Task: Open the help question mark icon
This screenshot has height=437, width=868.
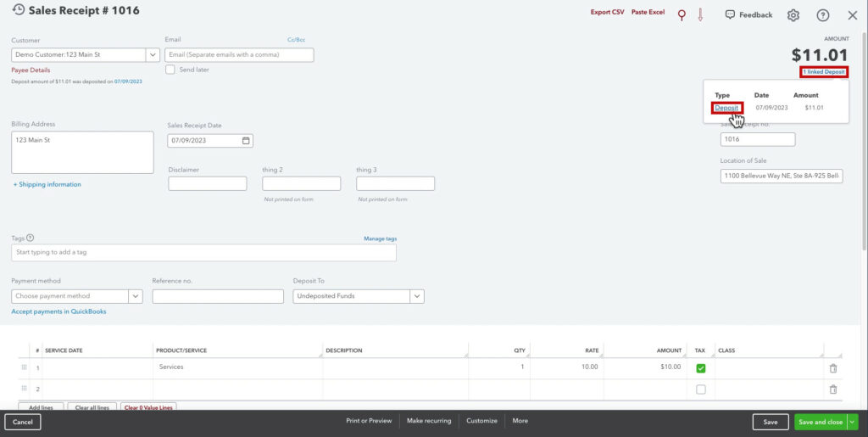Action: coord(823,15)
